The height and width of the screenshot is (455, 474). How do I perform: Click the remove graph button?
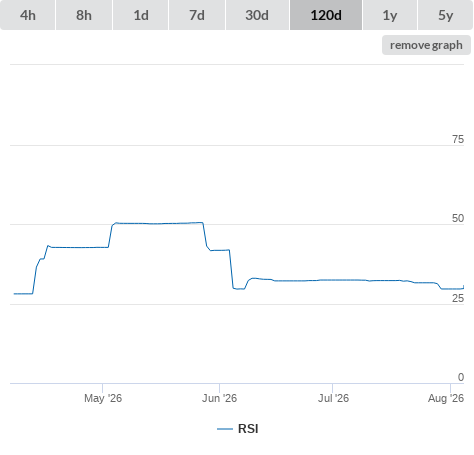426,45
